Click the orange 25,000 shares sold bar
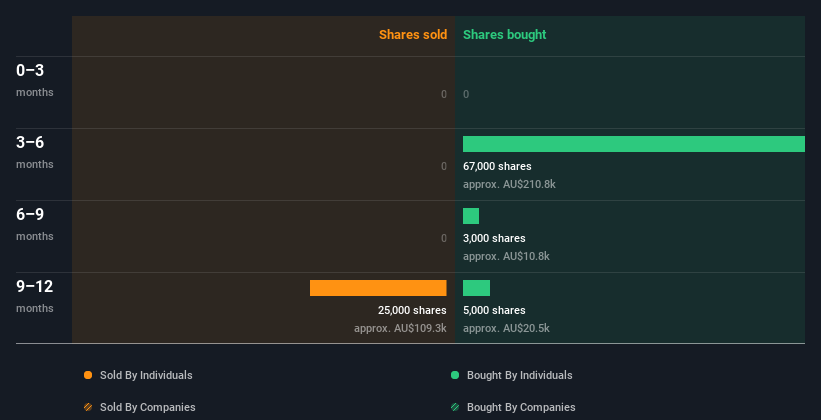The width and height of the screenshot is (821, 420). [378, 288]
